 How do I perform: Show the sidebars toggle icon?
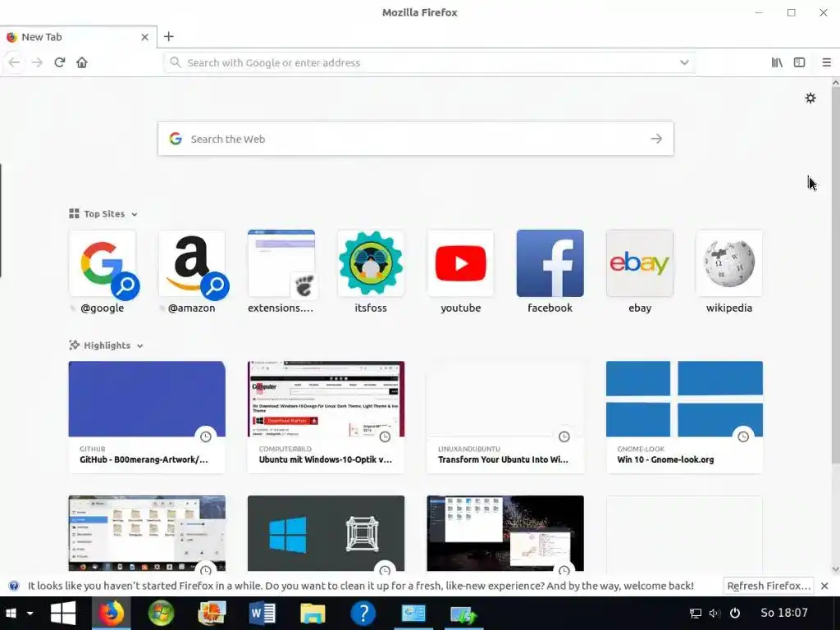click(799, 62)
